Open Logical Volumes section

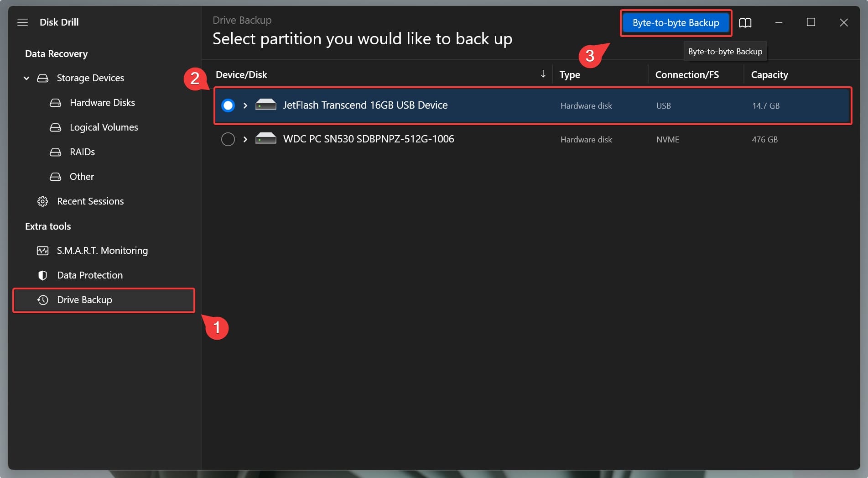[104, 127]
